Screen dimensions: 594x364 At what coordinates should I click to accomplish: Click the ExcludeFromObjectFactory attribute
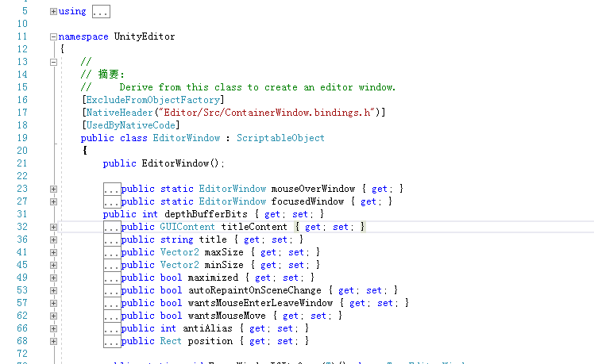click(153, 100)
